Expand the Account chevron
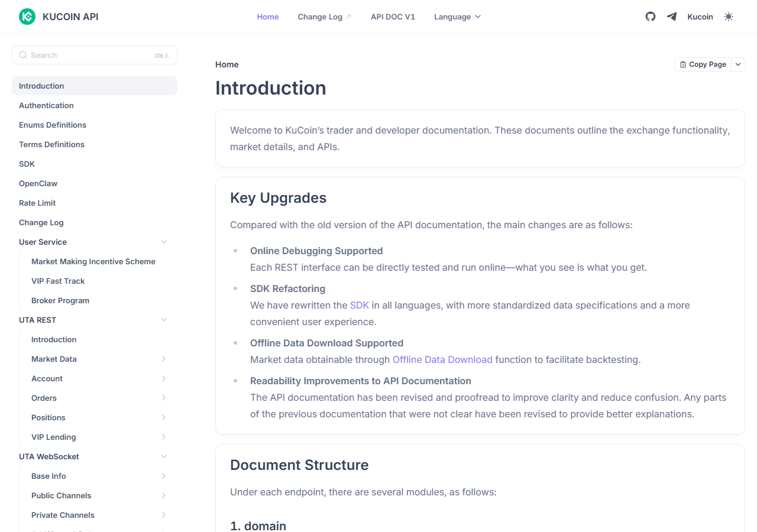 [x=164, y=378]
